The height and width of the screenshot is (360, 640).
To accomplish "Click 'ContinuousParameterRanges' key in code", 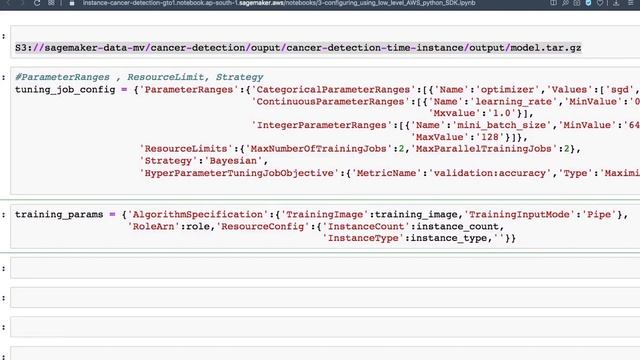I will click(x=330, y=102).
